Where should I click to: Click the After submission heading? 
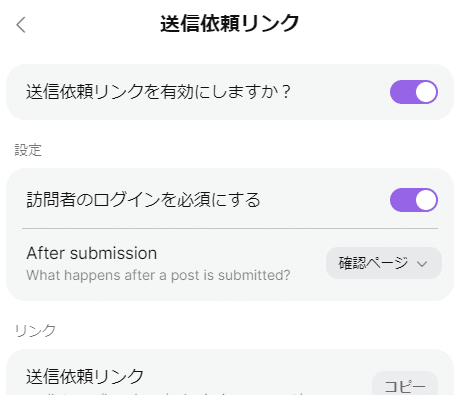click(92, 253)
